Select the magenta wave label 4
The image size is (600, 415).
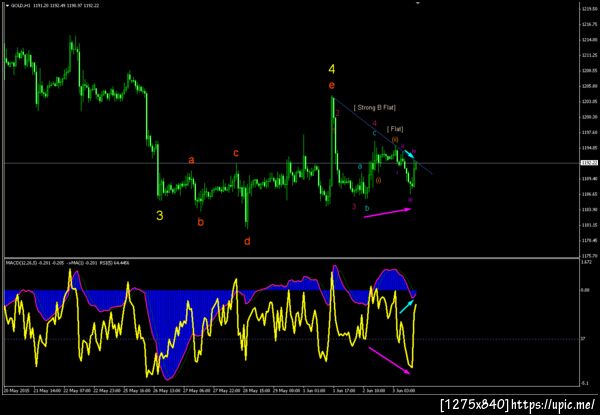(x=375, y=123)
